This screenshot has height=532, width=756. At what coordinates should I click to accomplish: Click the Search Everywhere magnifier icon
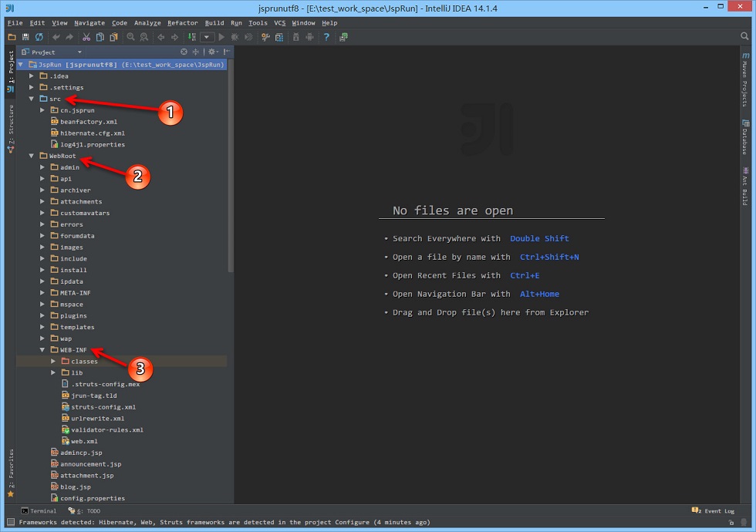(x=744, y=36)
